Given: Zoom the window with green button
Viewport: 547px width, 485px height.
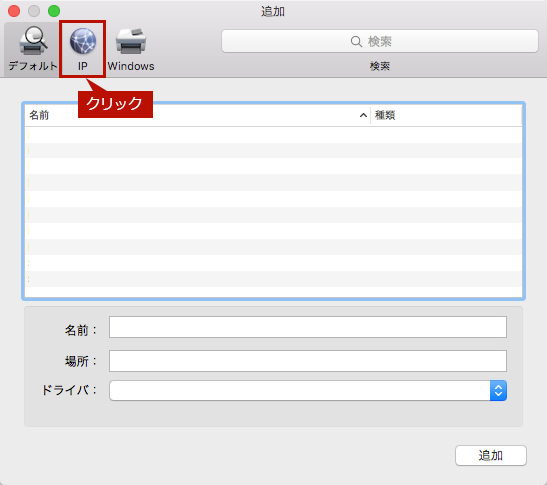Looking at the screenshot, I should point(54,11).
